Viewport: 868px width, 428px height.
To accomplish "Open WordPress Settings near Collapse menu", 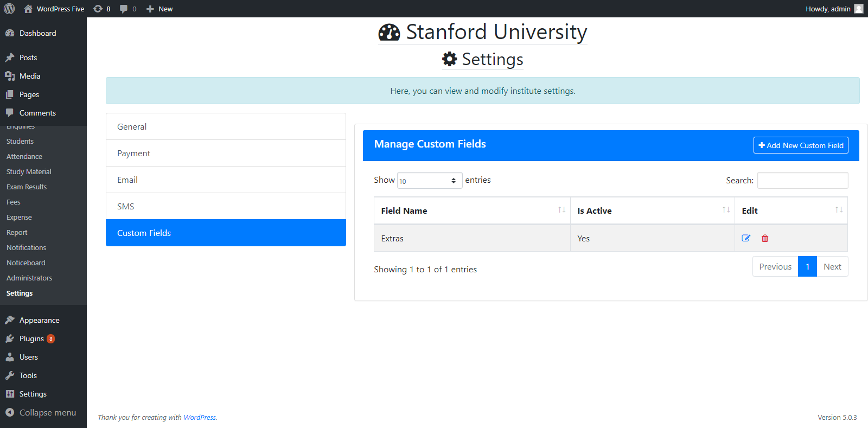I will [x=33, y=394].
